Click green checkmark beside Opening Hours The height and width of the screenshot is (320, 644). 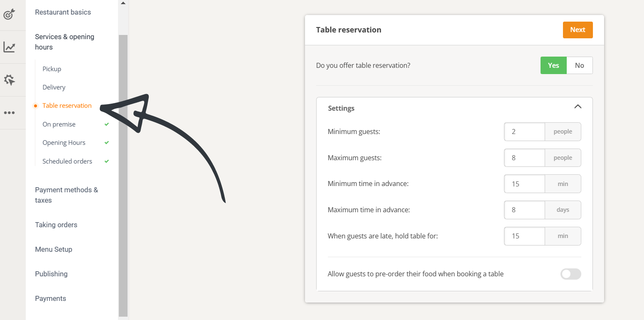point(107,143)
